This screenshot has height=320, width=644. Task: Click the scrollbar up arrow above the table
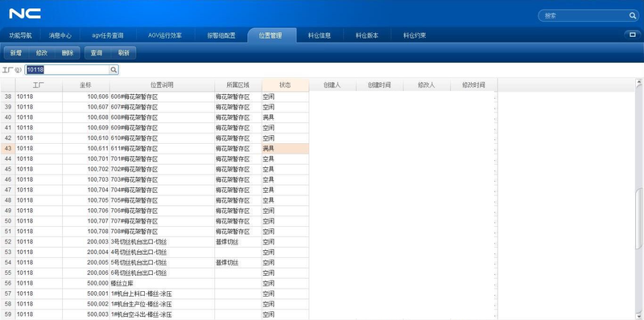638,83
